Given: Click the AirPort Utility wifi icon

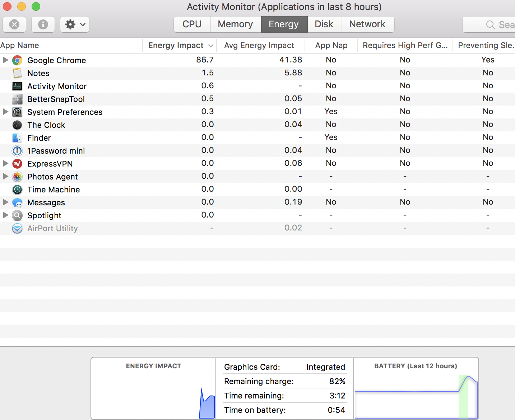Looking at the screenshot, I should (x=17, y=228).
